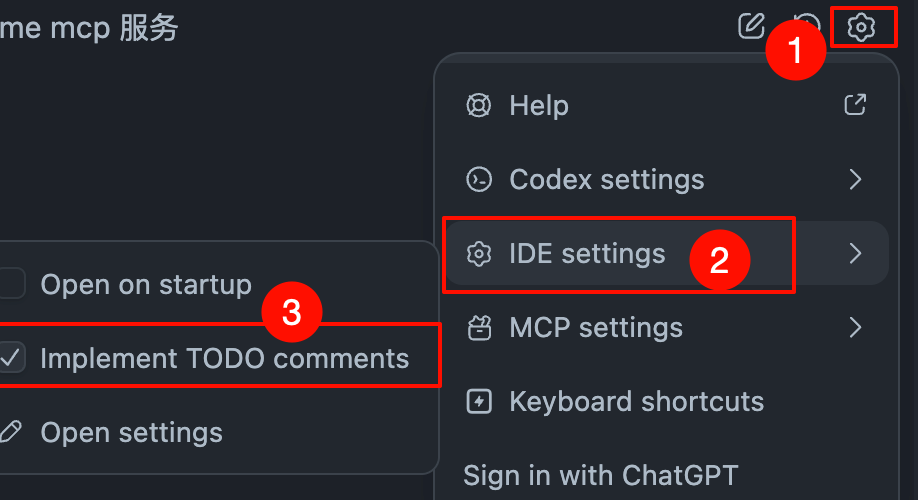Enable the Open on startup checkbox
Image resolution: width=918 pixels, height=500 pixels.
[11, 284]
